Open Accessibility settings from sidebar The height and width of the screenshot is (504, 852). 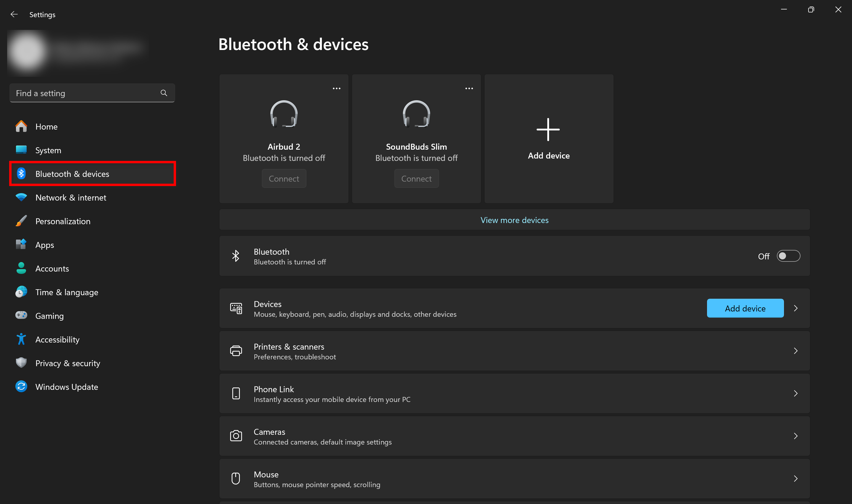(x=57, y=339)
